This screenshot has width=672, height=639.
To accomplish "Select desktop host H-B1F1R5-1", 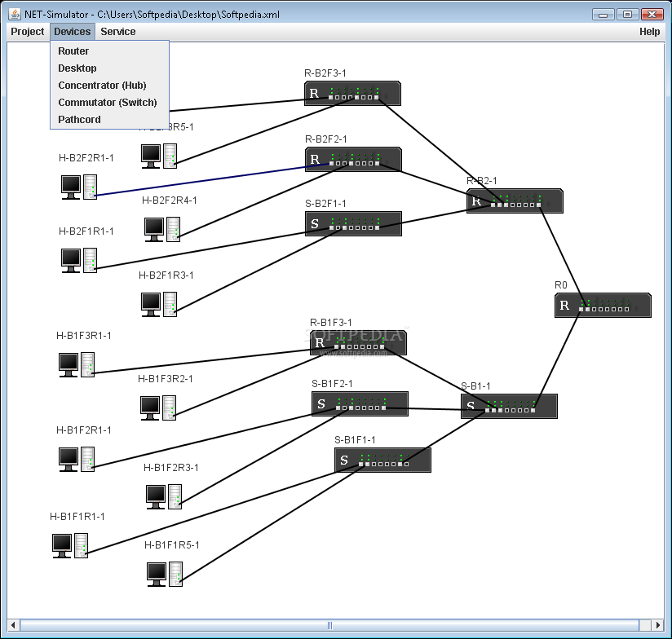I will point(165,575).
